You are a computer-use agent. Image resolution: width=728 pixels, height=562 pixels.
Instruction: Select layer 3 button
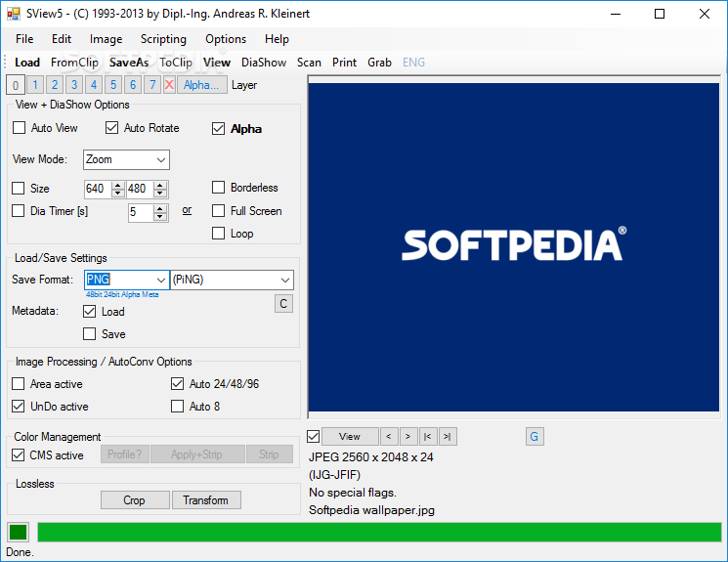click(x=74, y=85)
